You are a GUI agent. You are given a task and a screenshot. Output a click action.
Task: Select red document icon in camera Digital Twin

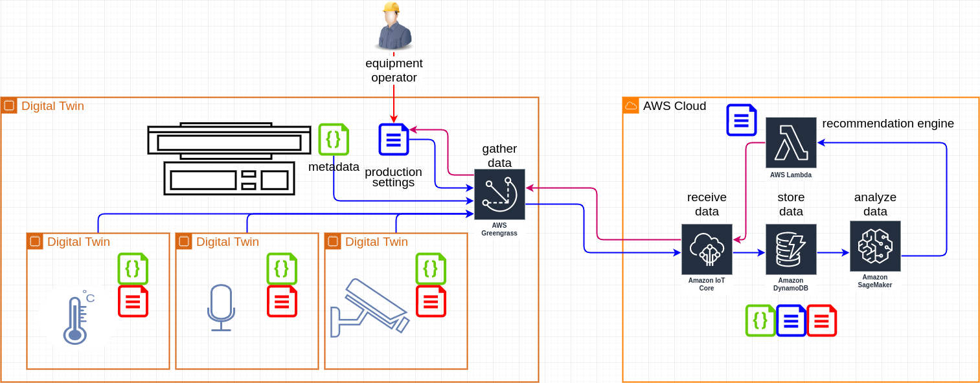click(431, 301)
